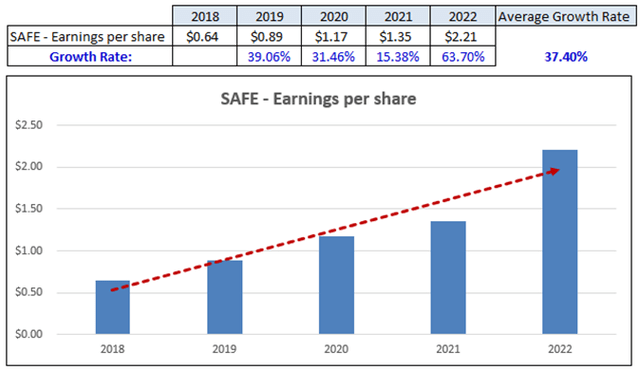The height and width of the screenshot is (370, 640).
Task: Click the 2018 x-axis label under the chart
Action: tap(113, 349)
